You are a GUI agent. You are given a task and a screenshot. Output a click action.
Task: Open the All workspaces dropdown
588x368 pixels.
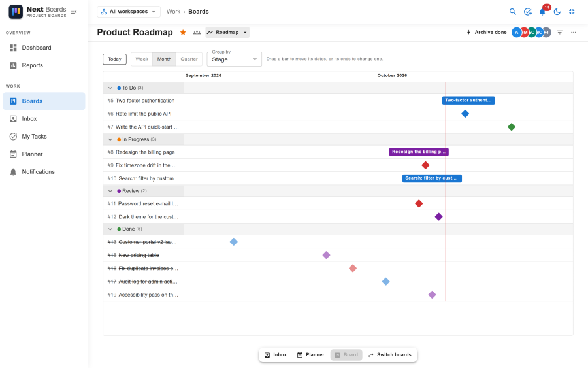(x=129, y=12)
